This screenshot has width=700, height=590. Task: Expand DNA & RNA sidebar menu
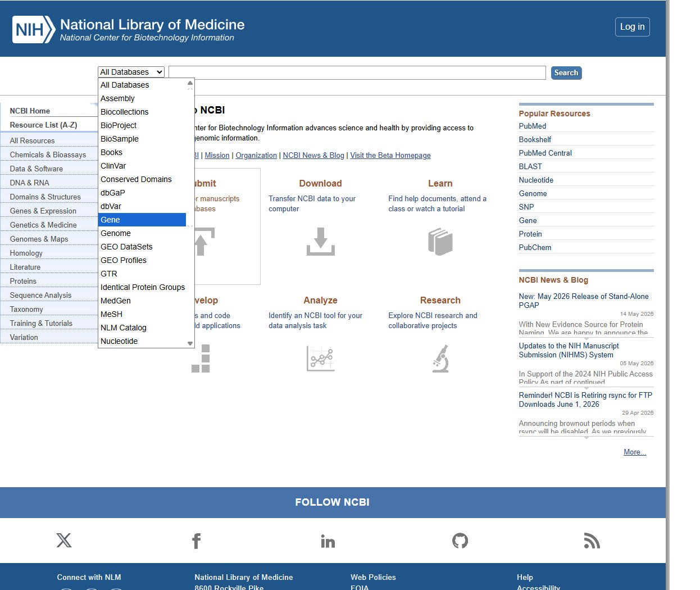pos(48,183)
